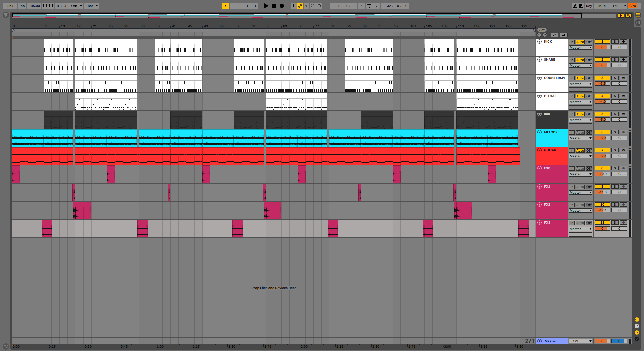Screen dimensions: 644x351
Task: Toggle the Computer MIDI Keyboard icon
Action: (581, 6)
